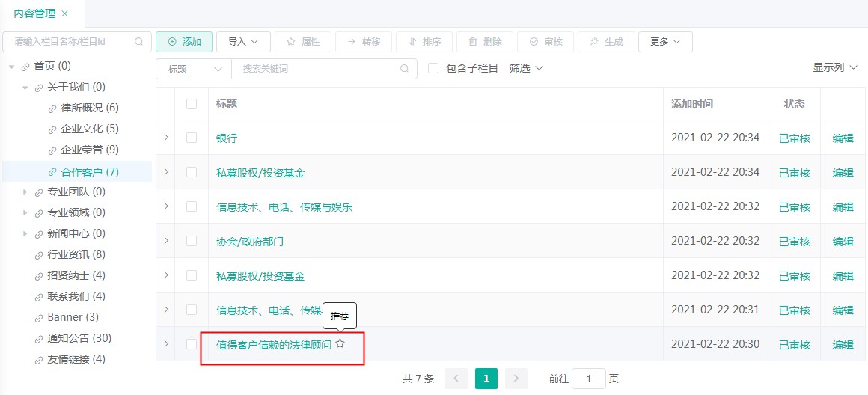
Task: Click the 添加 button with plus icon
Action: (184, 42)
